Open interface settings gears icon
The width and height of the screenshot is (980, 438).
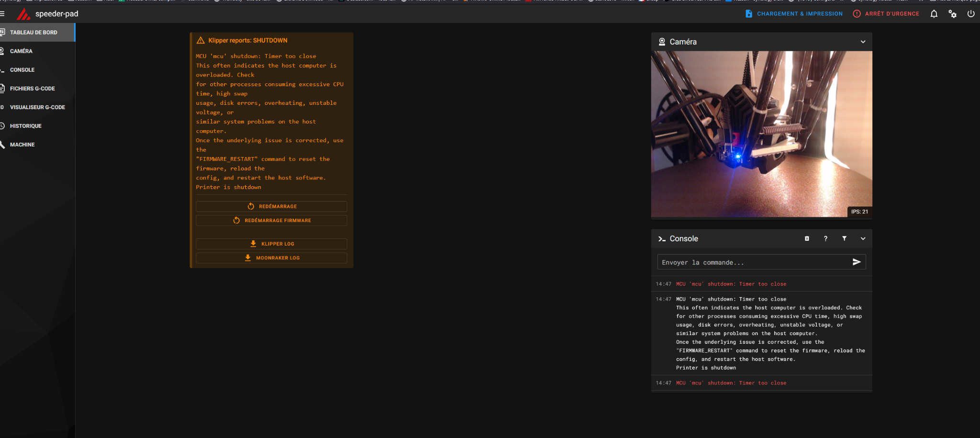(x=952, y=14)
